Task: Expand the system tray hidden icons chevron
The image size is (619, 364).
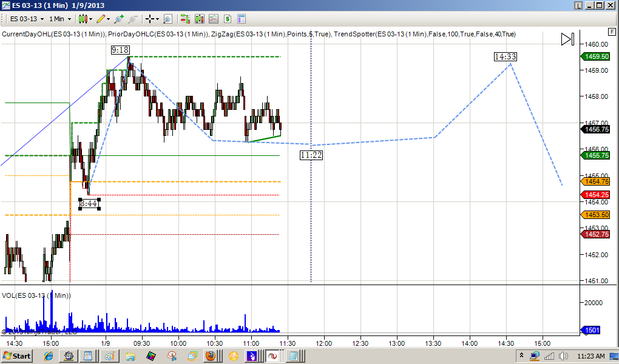Action: [521, 356]
